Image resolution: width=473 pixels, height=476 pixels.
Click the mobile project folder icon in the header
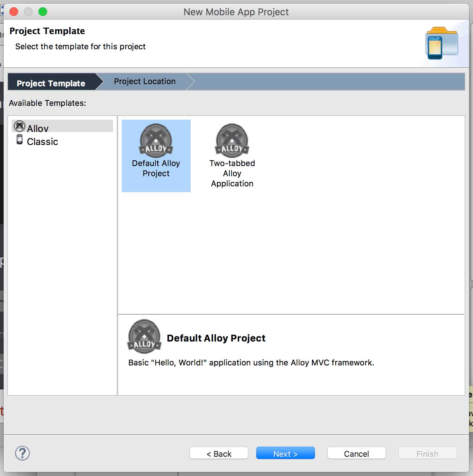pyautogui.click(x=442, y=43)
